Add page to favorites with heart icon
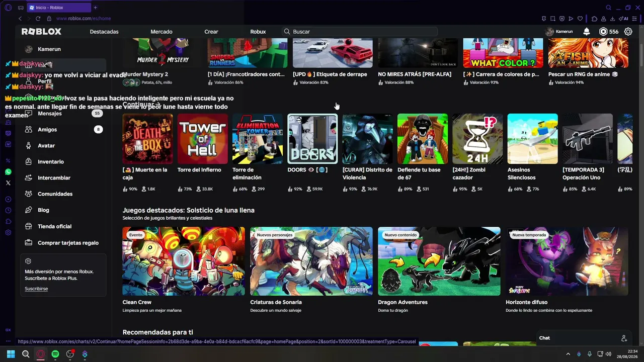The image size is (644, 362). pos(580,19)
